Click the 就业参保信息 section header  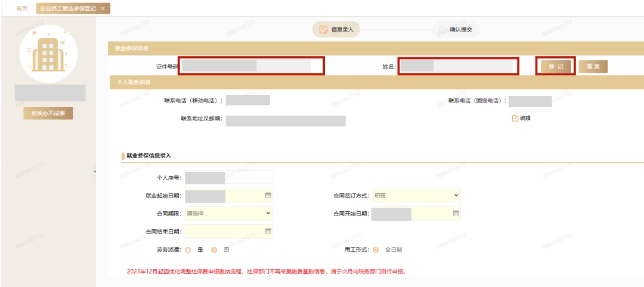click(x=376, y=48)
